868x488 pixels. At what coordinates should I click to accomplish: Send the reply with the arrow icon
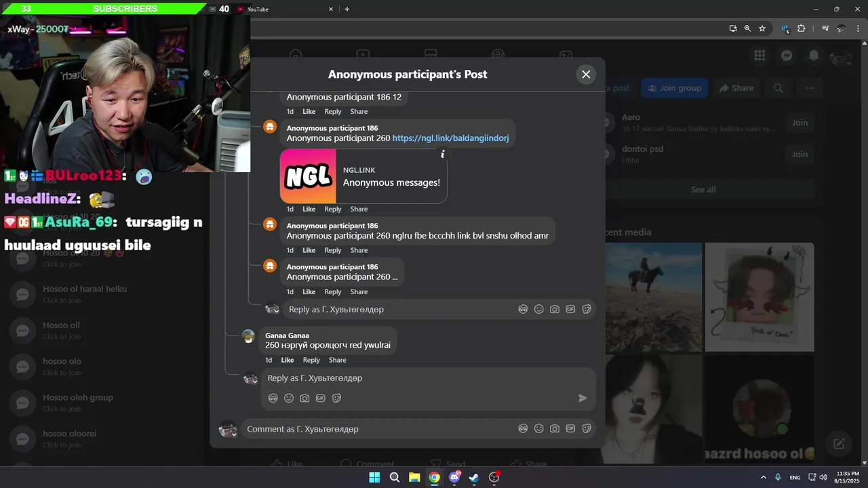click(x=582, y=398)
